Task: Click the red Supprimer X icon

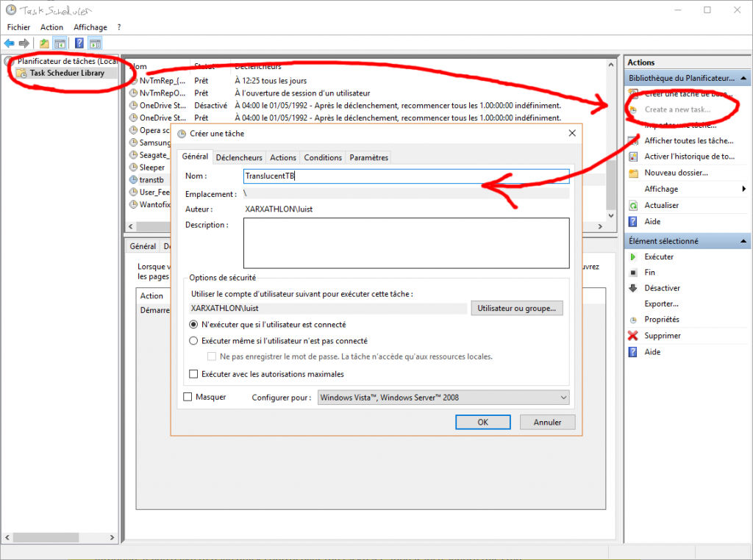Action: [x=633, y=335]
